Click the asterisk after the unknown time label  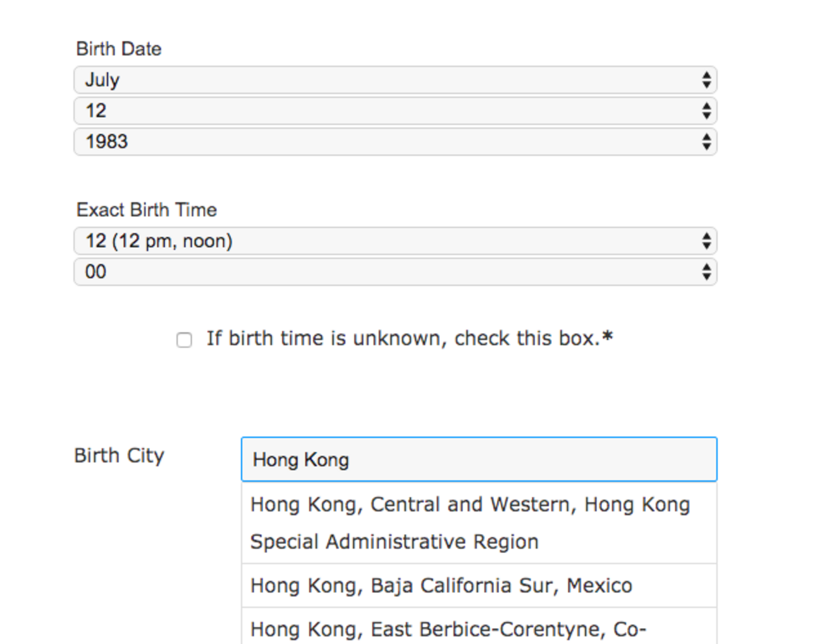click(x=608, y=337)
